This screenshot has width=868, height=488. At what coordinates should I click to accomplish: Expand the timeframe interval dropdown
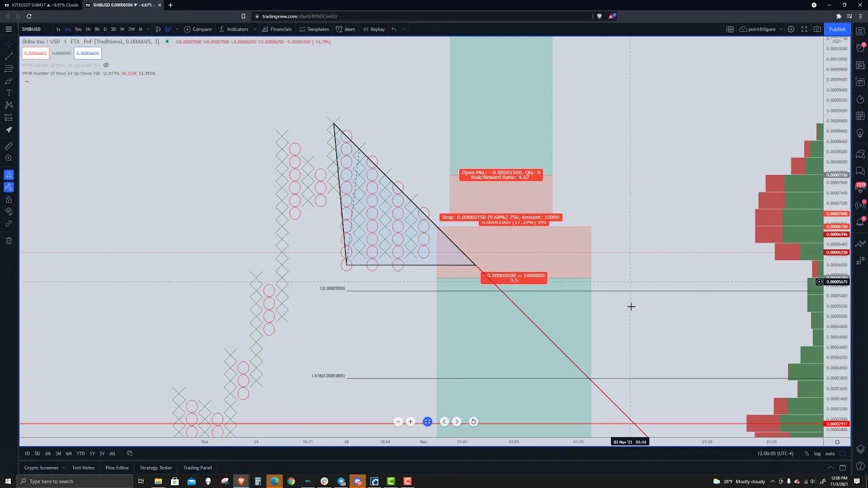[149, 29]
